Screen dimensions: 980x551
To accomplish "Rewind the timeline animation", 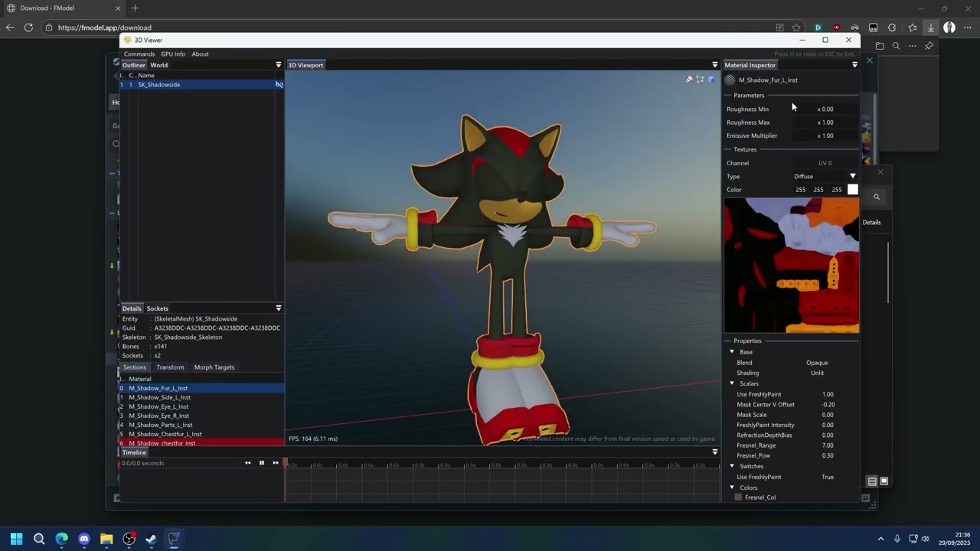I will coord(247,462).
